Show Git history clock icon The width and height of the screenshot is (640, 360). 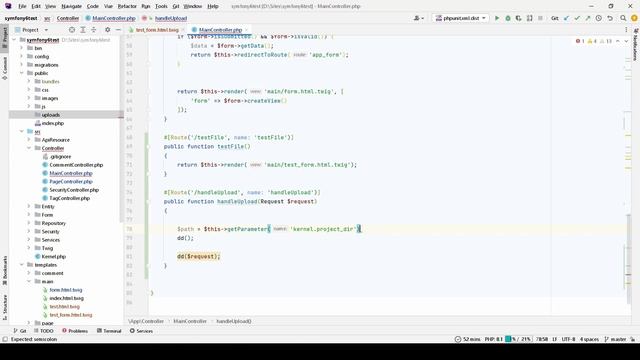pos(598,18)
